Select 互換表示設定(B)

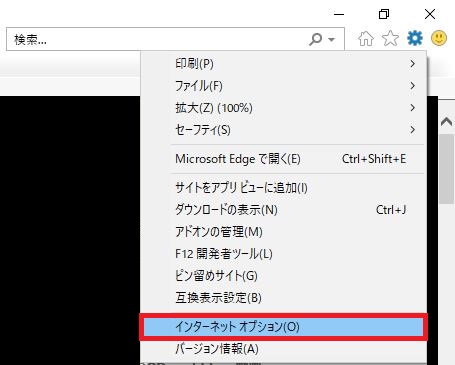tap(283, 298)
